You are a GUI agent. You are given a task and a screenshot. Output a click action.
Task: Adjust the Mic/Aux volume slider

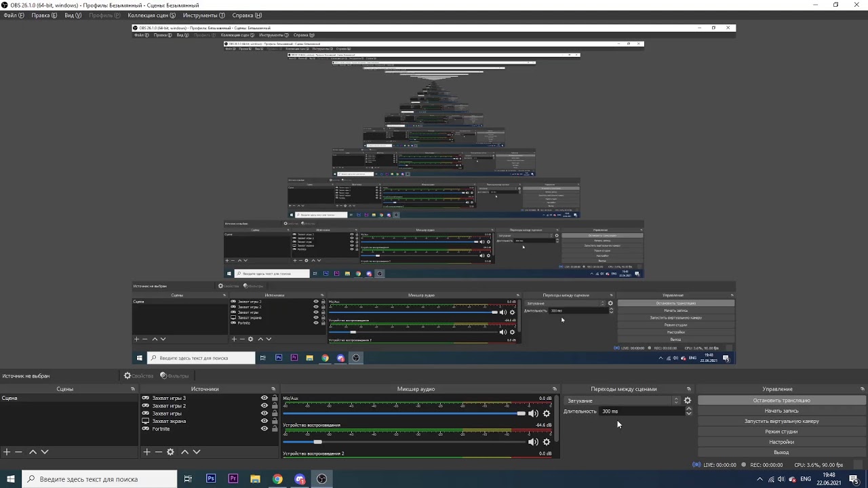[x=404, y=413]
